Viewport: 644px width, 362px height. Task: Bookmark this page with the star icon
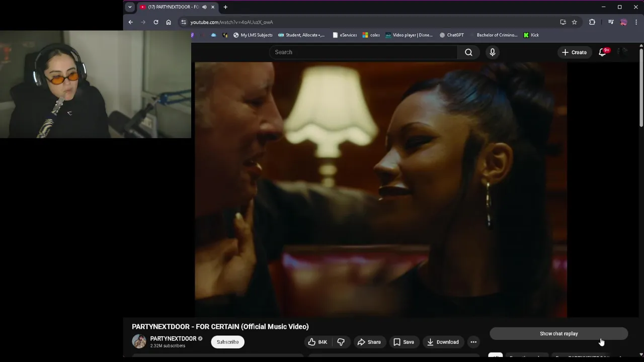point(574,22)
